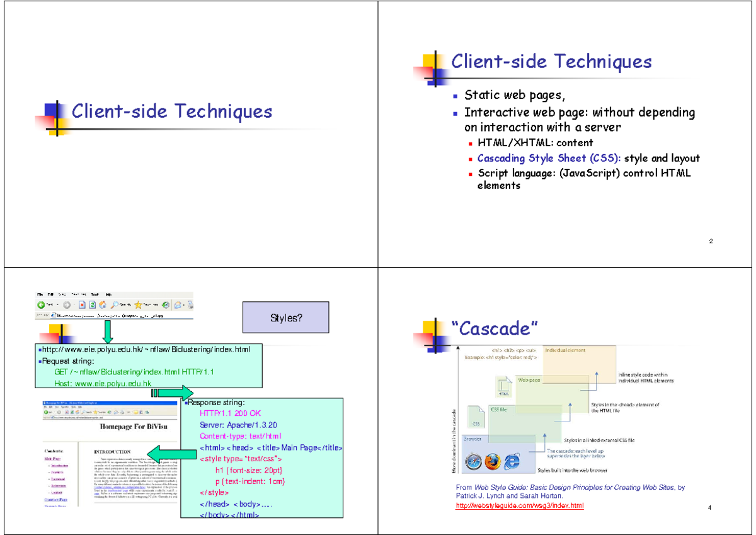Image resolution: width=756 pixels, height=535 pixels.
Task: Click the 'h1 {font-size: 20pt}' line
Action: pyautogui.click(x=249, y=470)
